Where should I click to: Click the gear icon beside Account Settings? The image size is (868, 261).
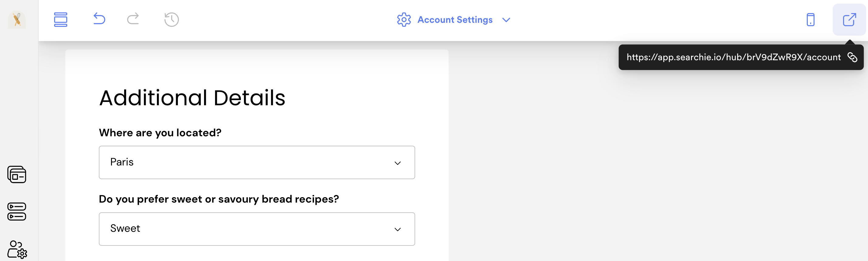[404, 20]
